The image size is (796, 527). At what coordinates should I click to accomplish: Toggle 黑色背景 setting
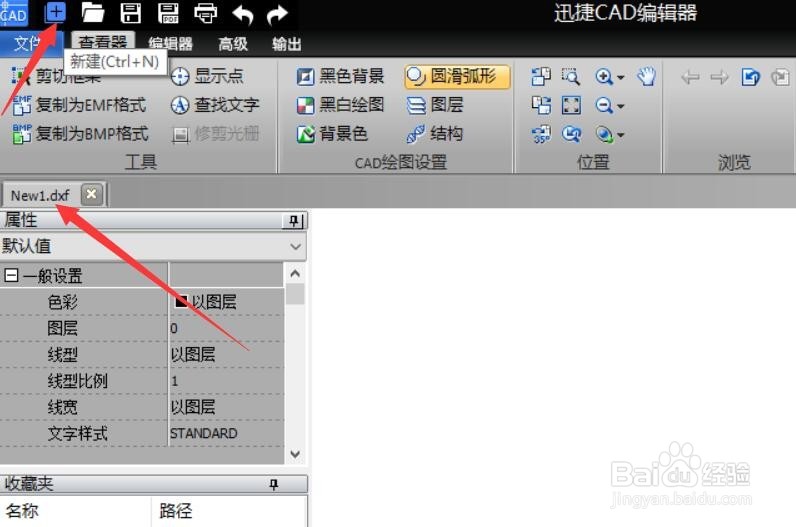[341, 76]
